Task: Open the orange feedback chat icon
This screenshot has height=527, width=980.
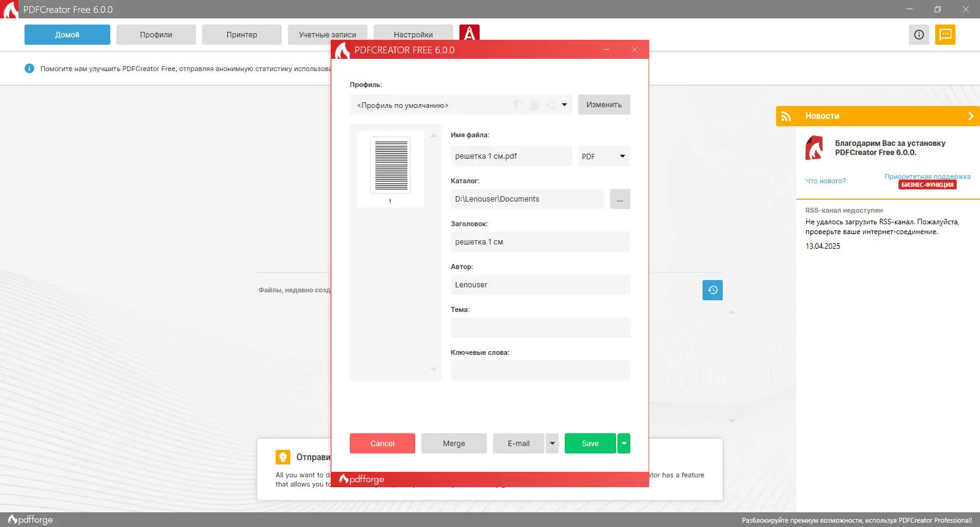Action: pyautogui.click(x=945, y=34)
